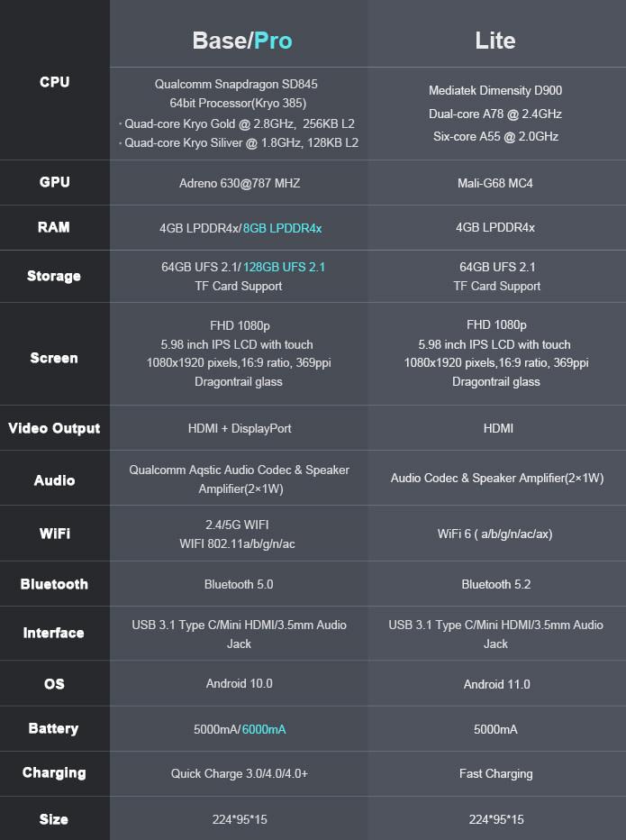This screenshot has height=840, width=626.
Task: Click the Mali-G68 MC4 cell
Action: [495, 183]
